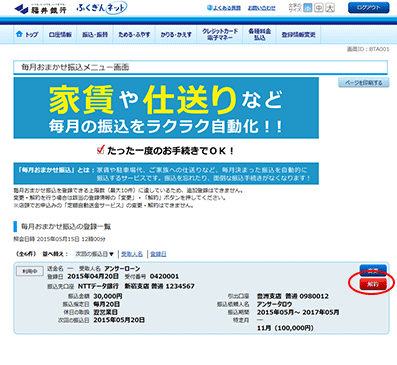Image resolution: width=397 pixels, height=365 pixels.
Task: Sort list by 次回の振込日 dropdown
Action: pyautogui.click(x=95, y=254)
